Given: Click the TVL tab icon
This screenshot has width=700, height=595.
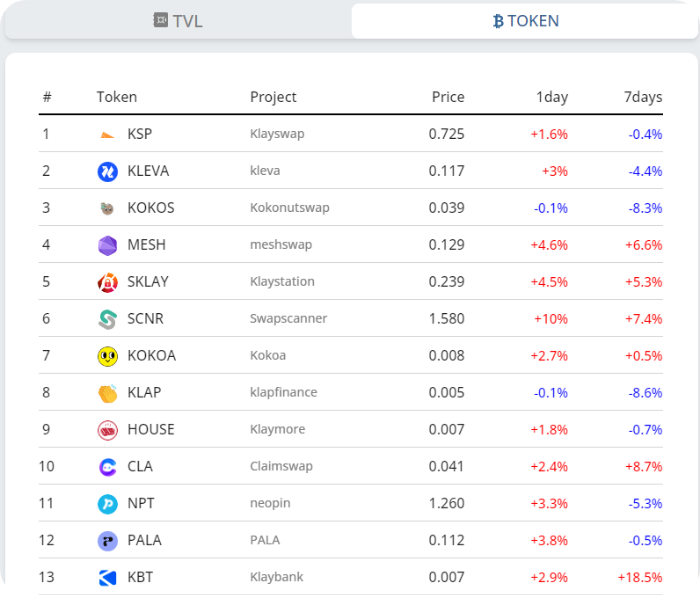Looking at the screenshot, I should pos(161,20).
